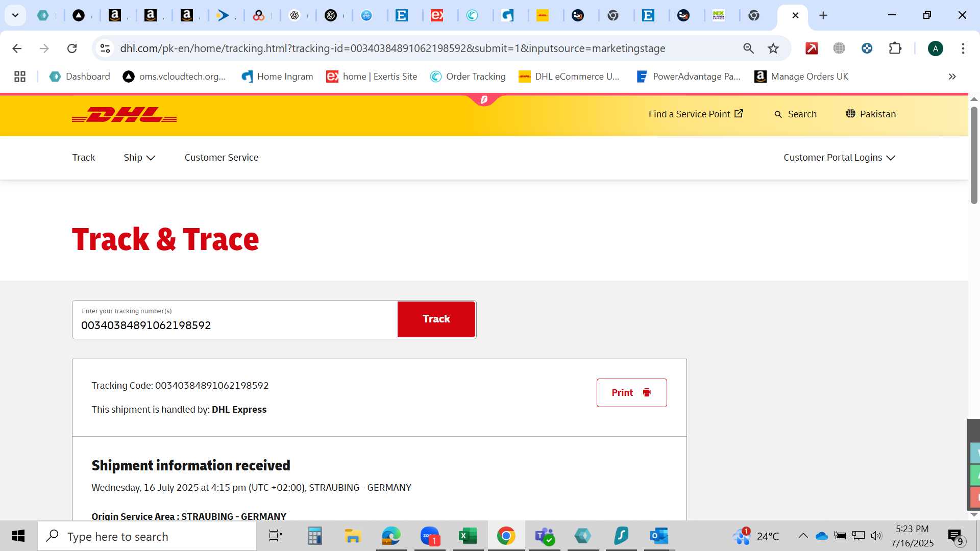Open DHL eCommerce bookmark
Viewport: 980px width, 551px height.
[x=569, y=77]
